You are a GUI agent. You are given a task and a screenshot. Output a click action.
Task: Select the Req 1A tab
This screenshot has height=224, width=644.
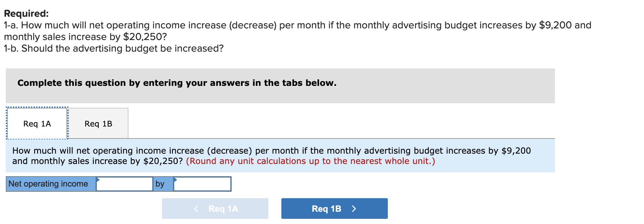[x=37, y=123]
